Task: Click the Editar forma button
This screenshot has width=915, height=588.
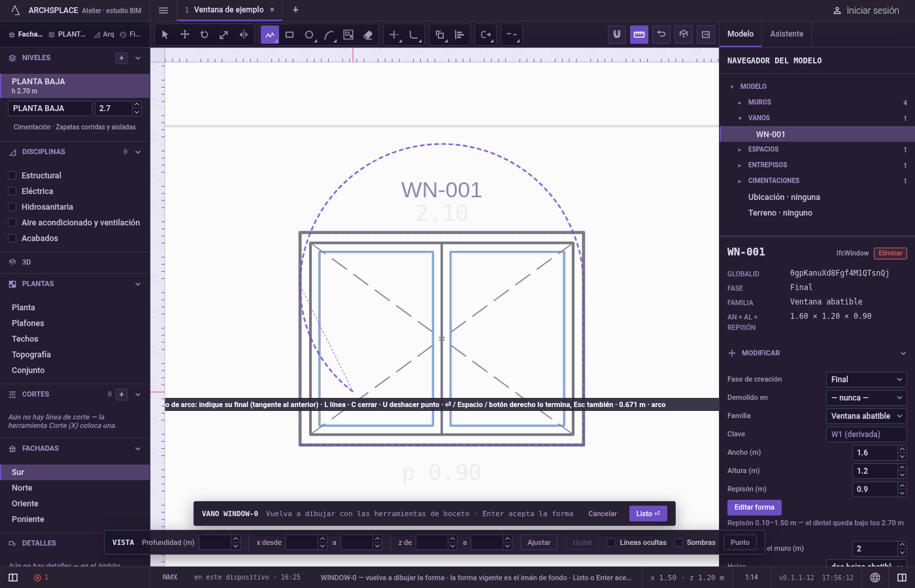Action: coord(754,507)
